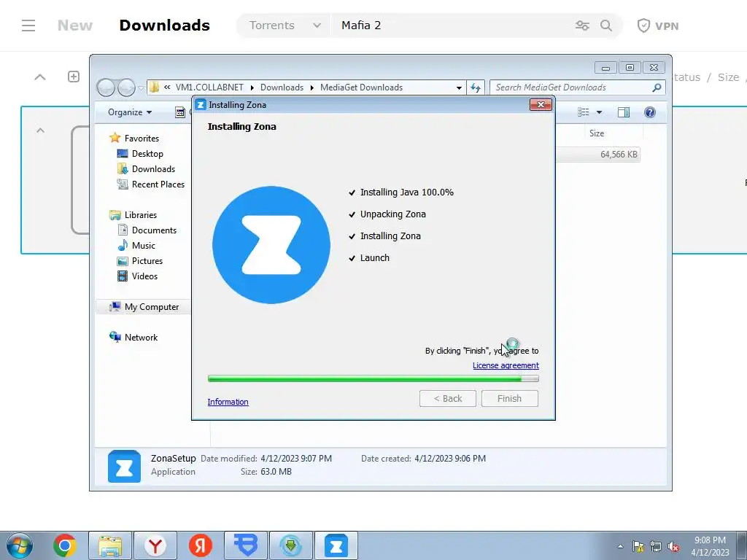Open the Videos library

pos(144,276)
